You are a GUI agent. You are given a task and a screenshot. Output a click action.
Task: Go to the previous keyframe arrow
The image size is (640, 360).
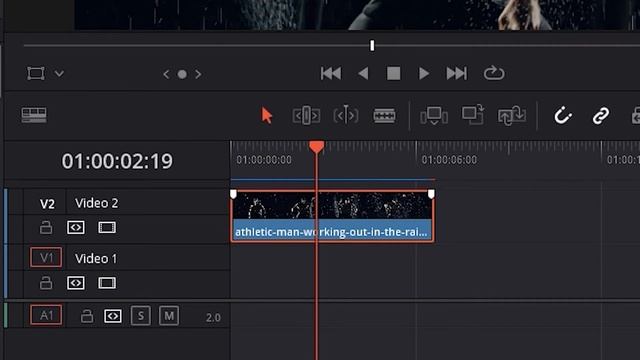click(166, 74)
